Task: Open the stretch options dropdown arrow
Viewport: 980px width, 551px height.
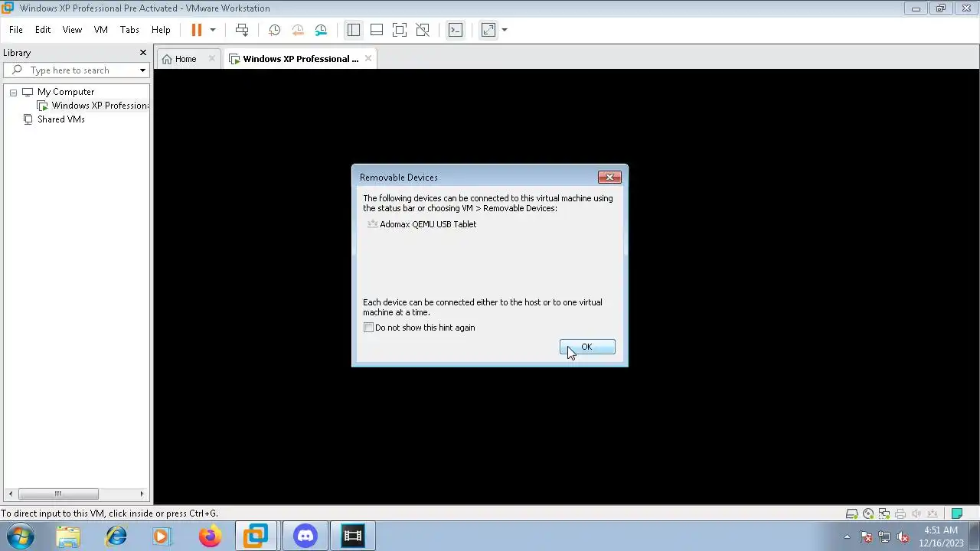Action: 505,30
